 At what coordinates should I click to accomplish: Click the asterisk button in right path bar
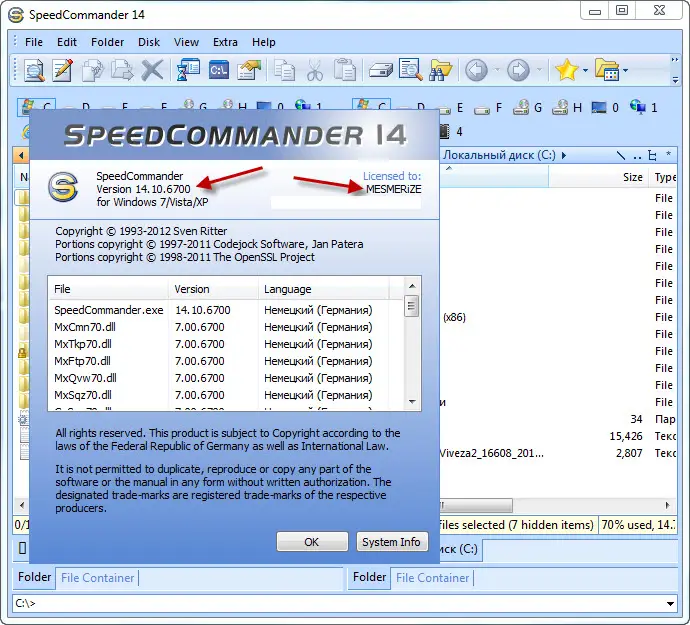[x=668, y=154]
